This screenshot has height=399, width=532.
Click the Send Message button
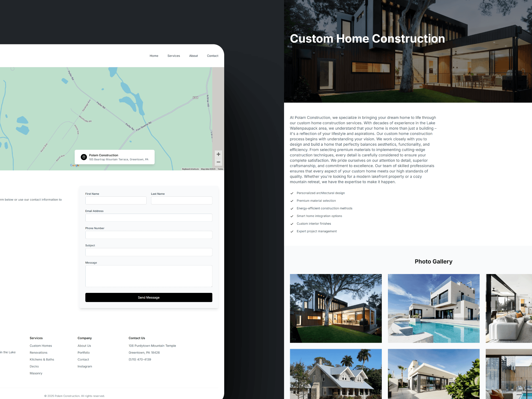click(149, 298)
